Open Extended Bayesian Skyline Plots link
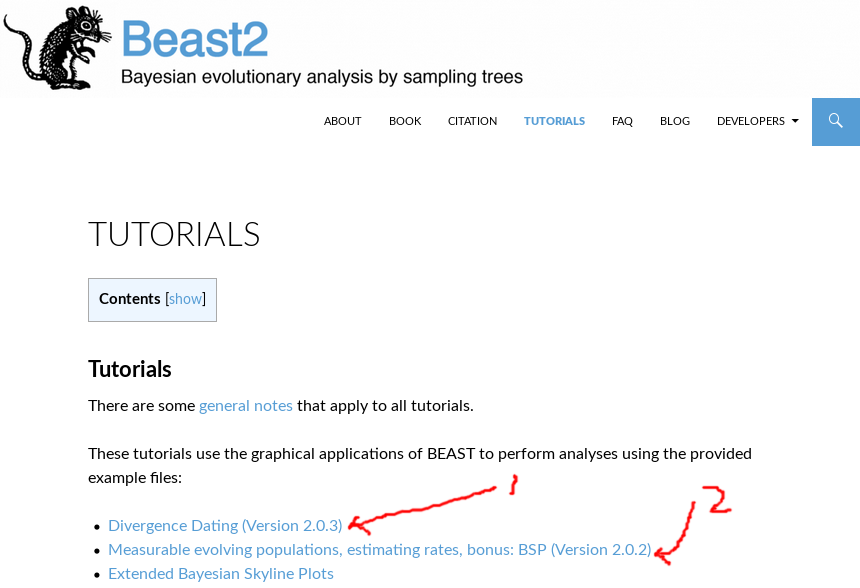This screenshot has height=588, width=860. click(x=221, y=573)
